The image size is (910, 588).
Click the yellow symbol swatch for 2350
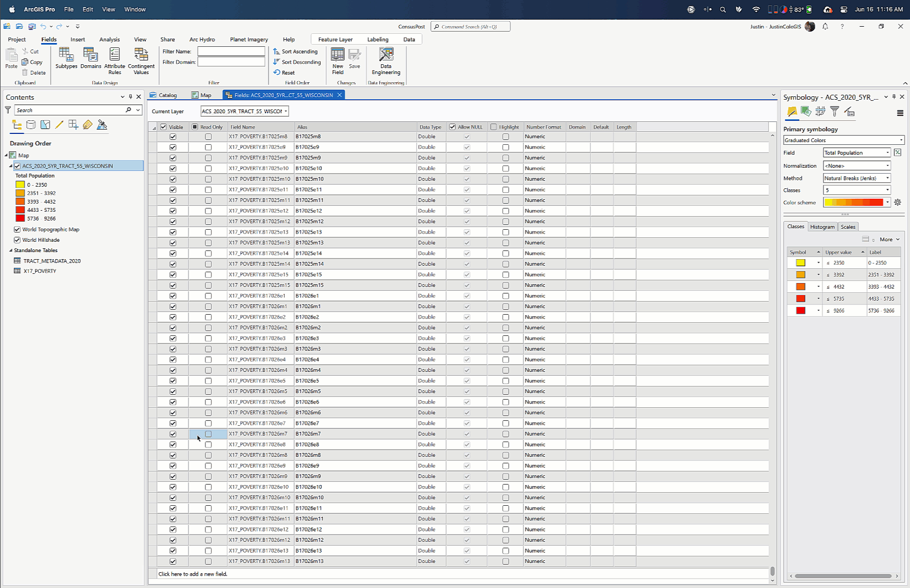(800, 263)
